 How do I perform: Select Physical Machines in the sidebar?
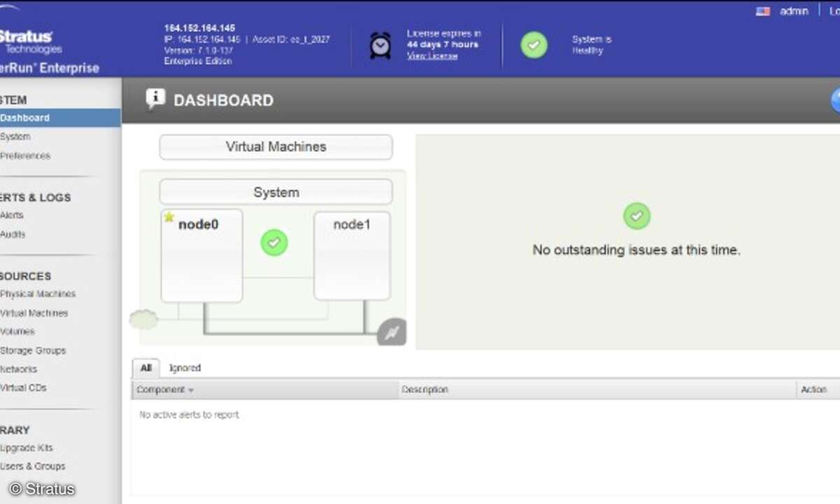coord(38,294)
